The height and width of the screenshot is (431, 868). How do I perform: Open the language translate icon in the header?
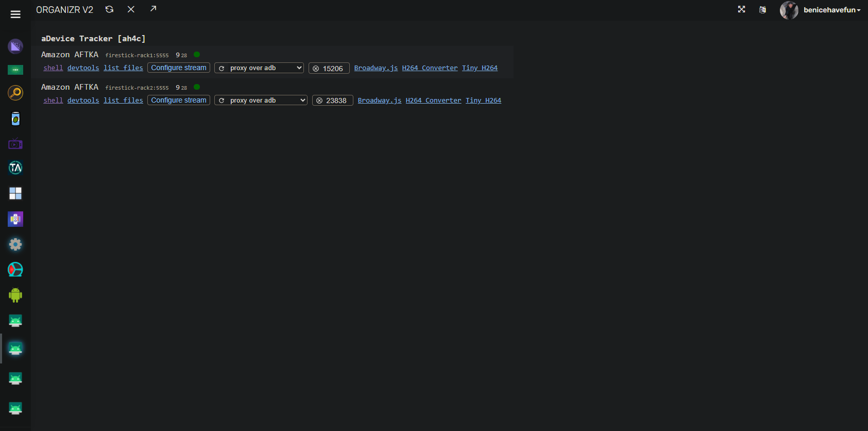(762, 10)
